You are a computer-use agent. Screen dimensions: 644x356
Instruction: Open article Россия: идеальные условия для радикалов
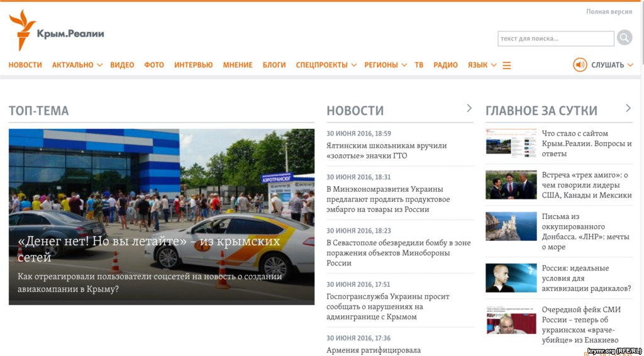click(x=587, y=279)
